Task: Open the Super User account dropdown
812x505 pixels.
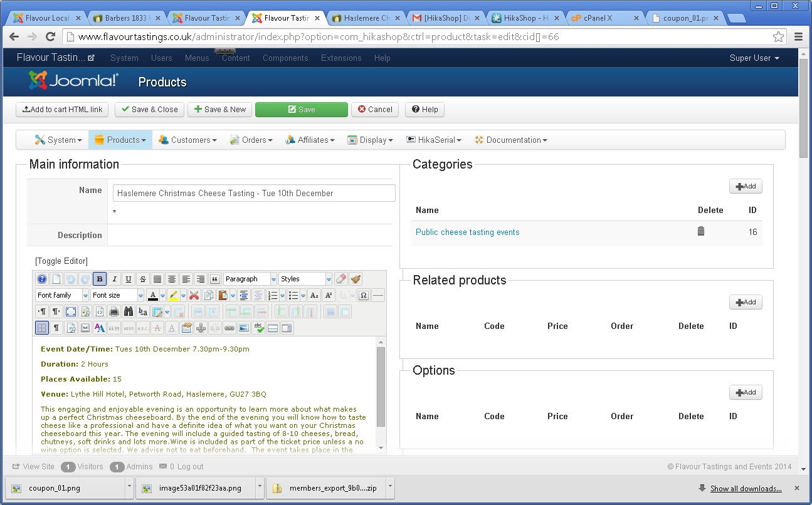Action: tap(754, 58)
